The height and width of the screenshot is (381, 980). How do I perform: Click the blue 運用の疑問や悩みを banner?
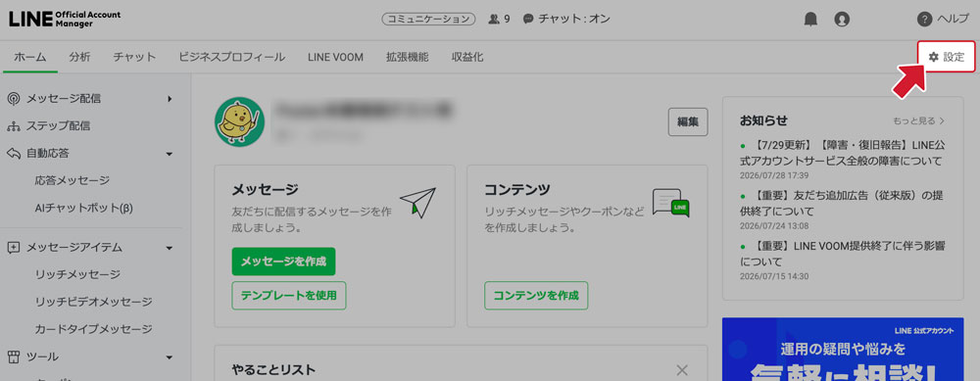pos(843,350)
